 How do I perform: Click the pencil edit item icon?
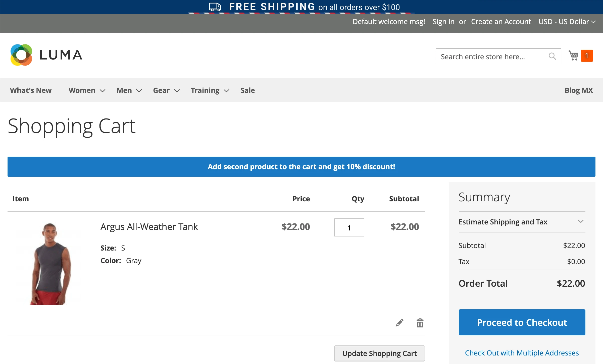[x=399, y=323]
